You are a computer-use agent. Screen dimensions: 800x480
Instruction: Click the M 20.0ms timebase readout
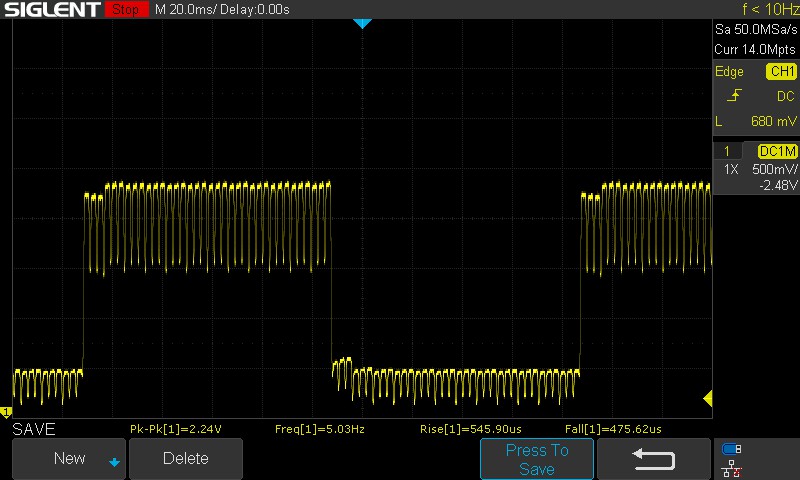[x=186, y=10]
